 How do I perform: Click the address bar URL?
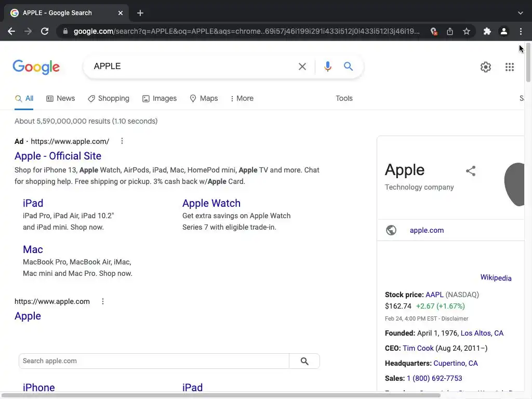[246, 31]
